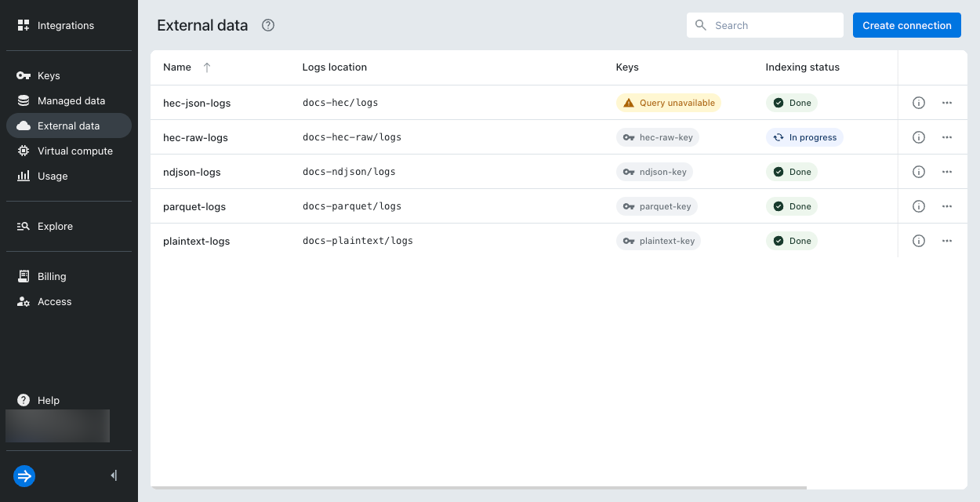Screen dimensions: 980x502
Task: Open more options for plaintext-logs
Action: coord(947,241)
